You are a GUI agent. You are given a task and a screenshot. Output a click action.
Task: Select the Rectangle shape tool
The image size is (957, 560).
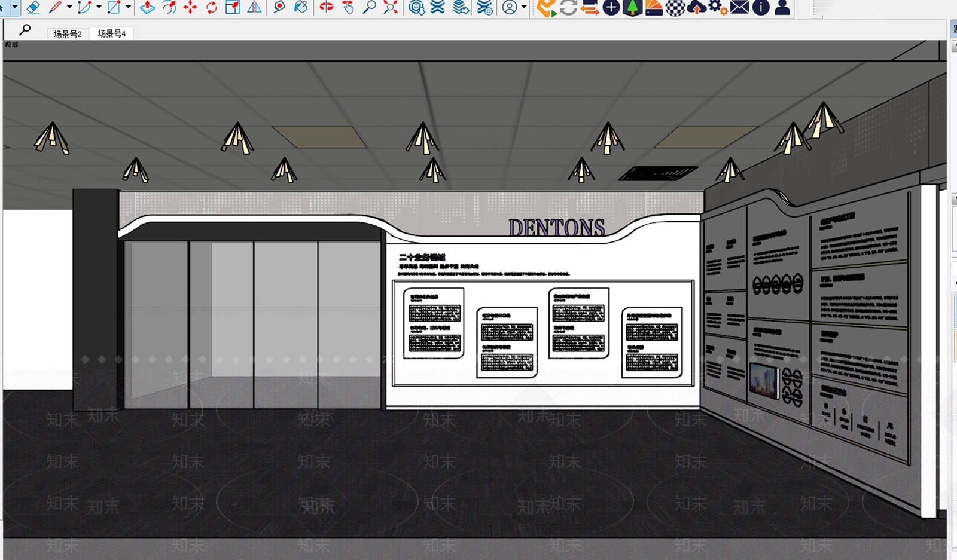tap(114, 7)
